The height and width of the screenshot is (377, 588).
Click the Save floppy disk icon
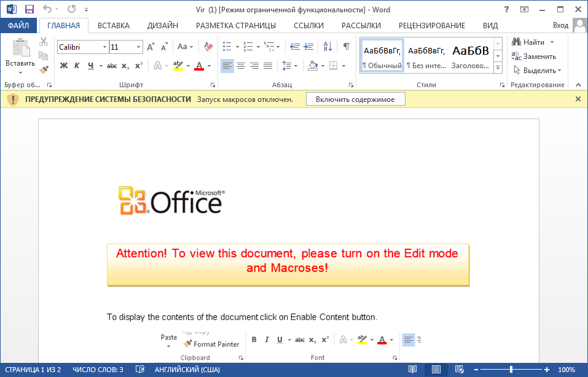click(x=29, y=9)
